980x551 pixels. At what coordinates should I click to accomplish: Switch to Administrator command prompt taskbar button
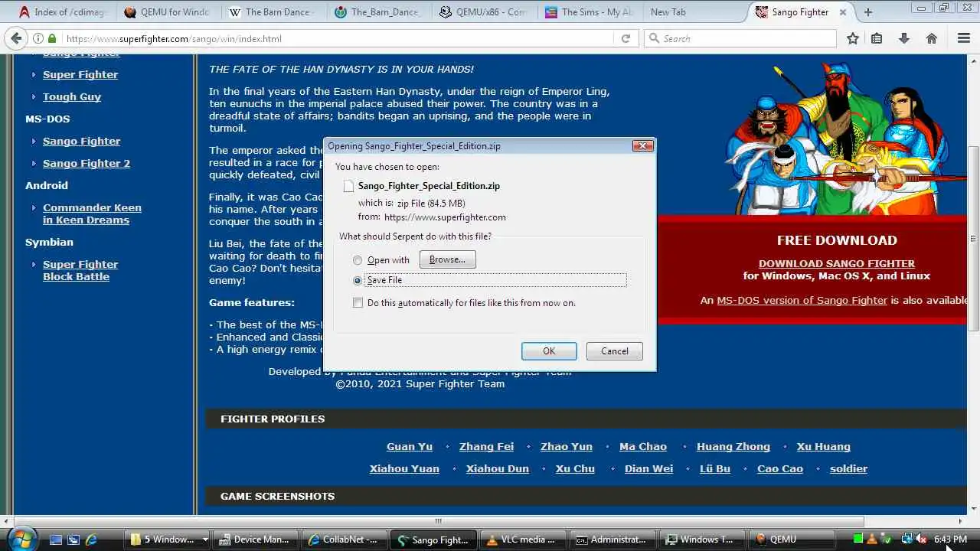[612, 540]
